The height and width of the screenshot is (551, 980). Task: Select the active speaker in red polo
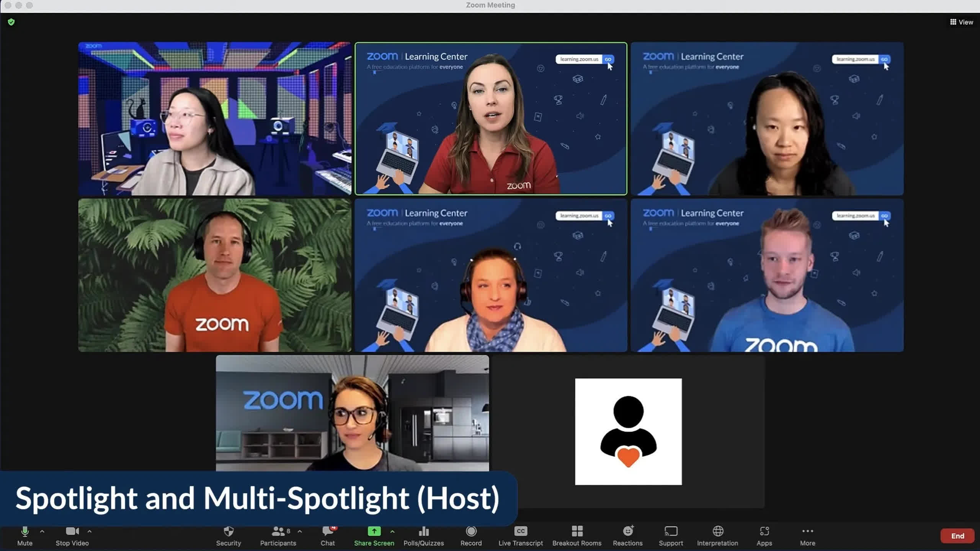click(x=491, y=119)
